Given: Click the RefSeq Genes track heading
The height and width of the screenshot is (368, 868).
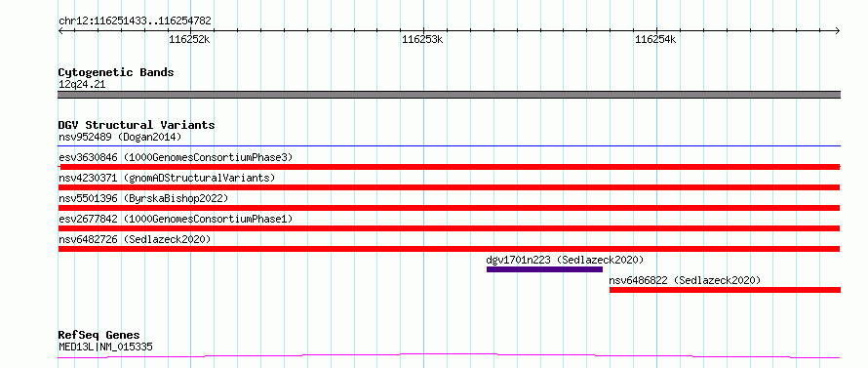Looking at the screenshot, I should click(99, 336).
